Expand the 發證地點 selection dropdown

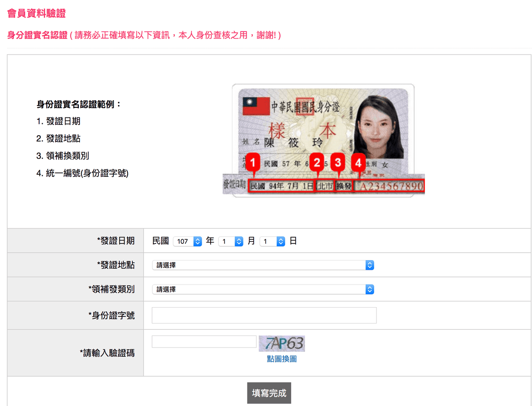pos(263,265)
